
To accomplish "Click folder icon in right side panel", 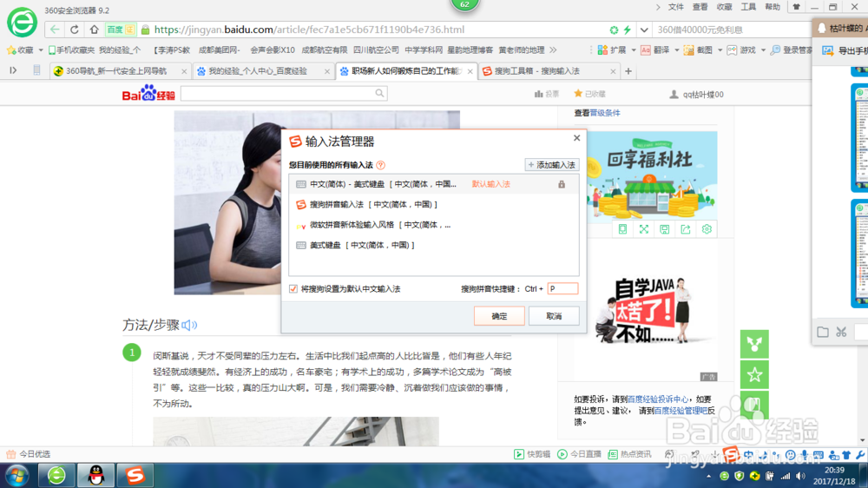I will tap(823, 332).
